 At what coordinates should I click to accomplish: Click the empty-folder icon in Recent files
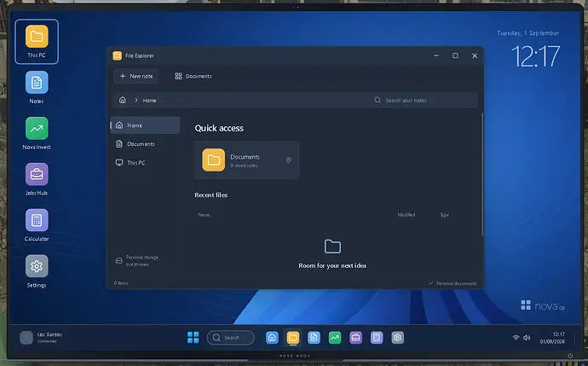click(332, 247)
